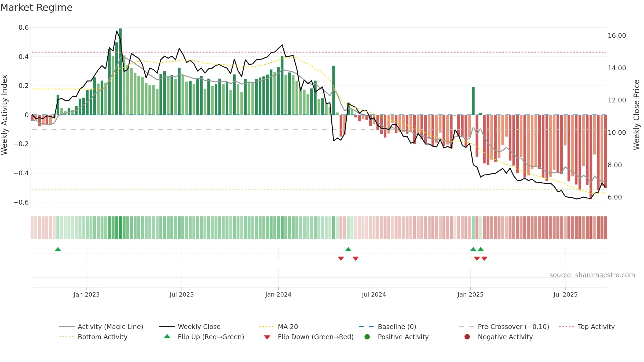The height and width of the screenshot is (362, 644).
Task: Click the Jul 2025 x-axis label
Action: point(565,295)
